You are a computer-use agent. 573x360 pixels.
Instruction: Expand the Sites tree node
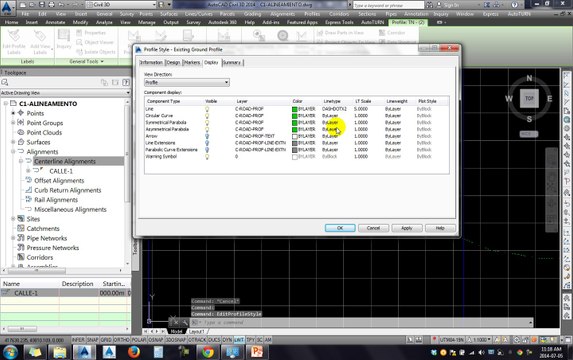13,219
